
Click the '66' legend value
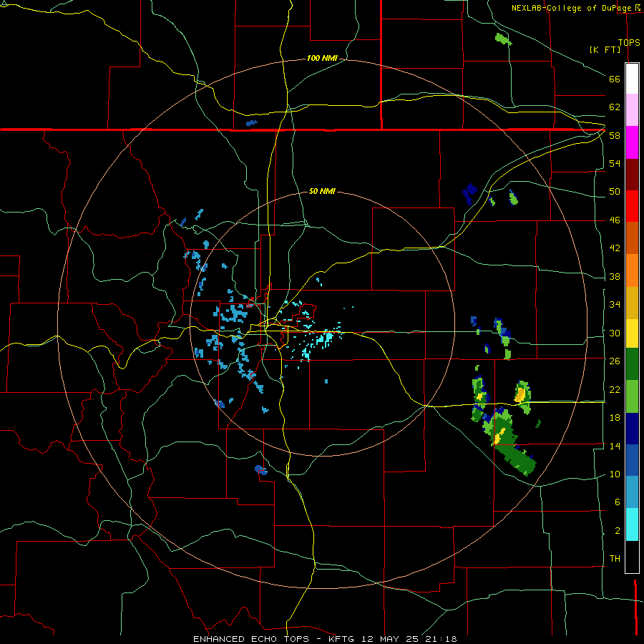coord(615,79)
